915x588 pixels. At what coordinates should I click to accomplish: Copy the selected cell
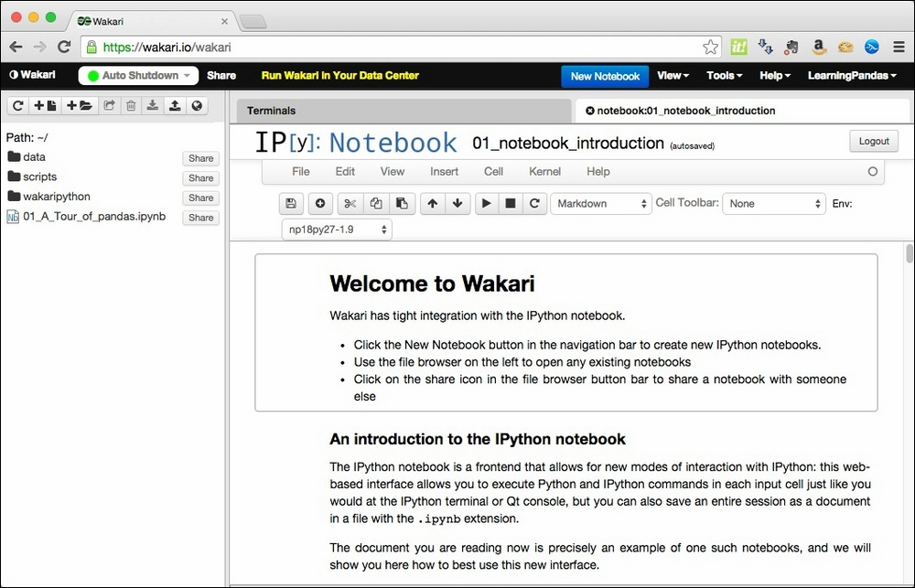(376, 204)
